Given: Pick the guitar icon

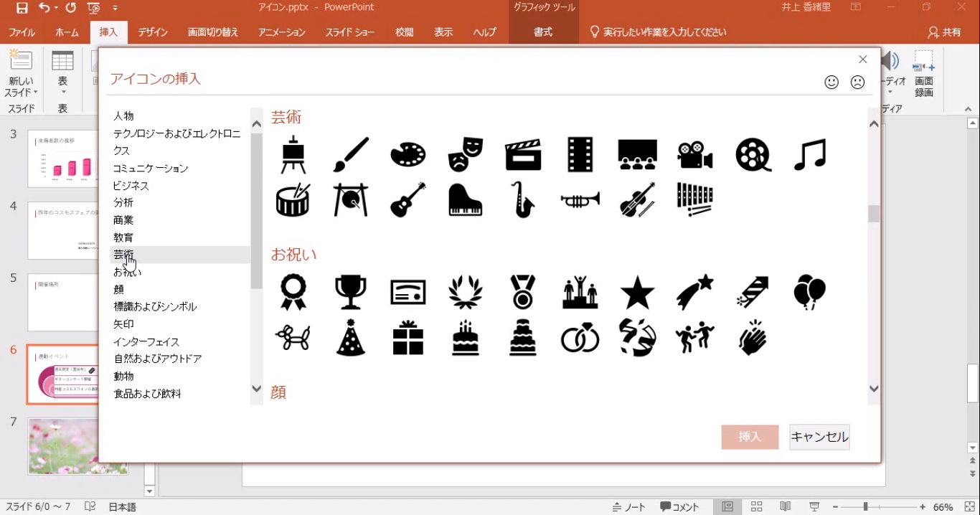Looking at the screenshot, I should pyautogui.click(x=408, y=199).
